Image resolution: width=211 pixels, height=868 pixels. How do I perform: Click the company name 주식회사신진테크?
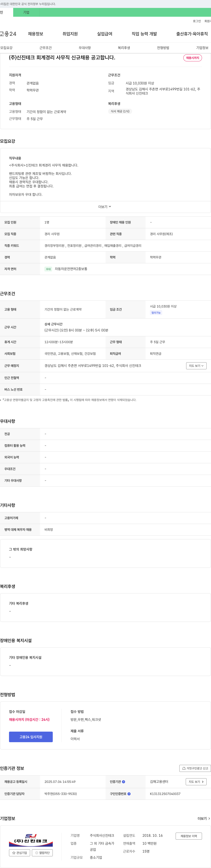(x=102, y=835)
